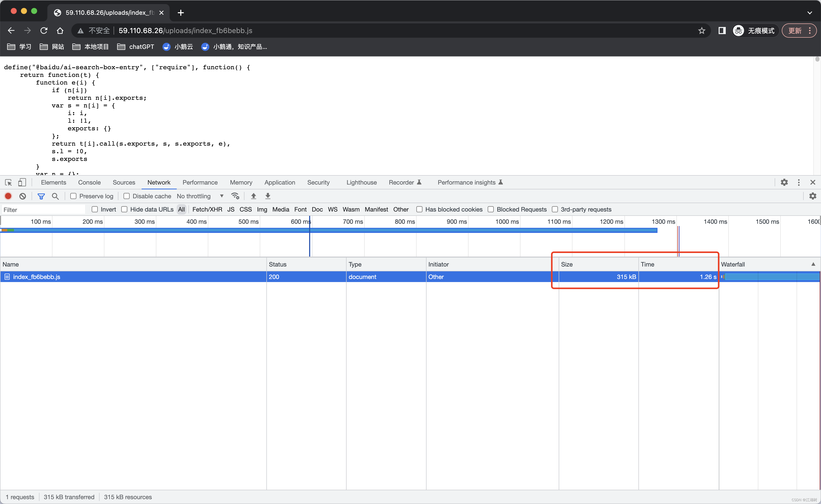Open the 学习 bookmarks folder
This screenshot has width=821, height=504.
coord(19,47)
